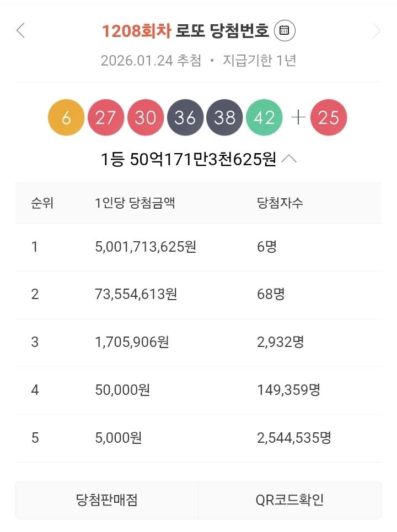
Task: Click the green number 42 ball
Action: coord(264,118)
